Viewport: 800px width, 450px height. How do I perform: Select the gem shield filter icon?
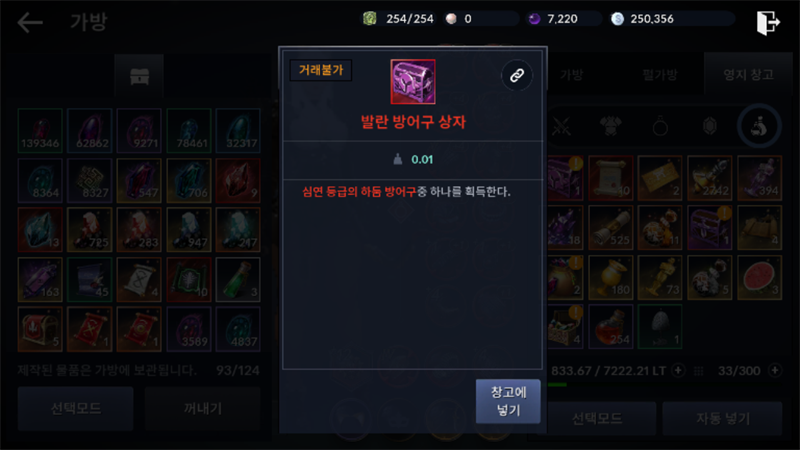click(x=710, y=126)
